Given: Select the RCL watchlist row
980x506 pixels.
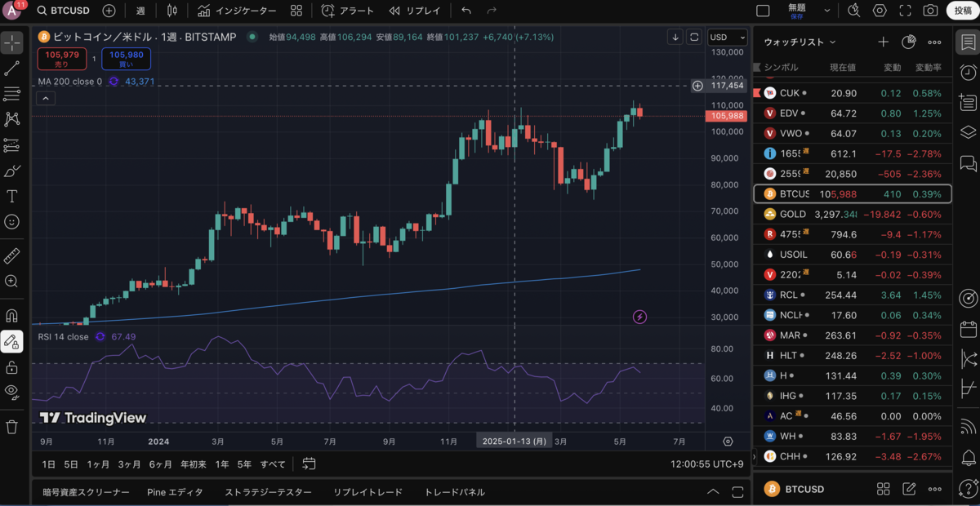Looking at the screenshot, I should point(853,294).
